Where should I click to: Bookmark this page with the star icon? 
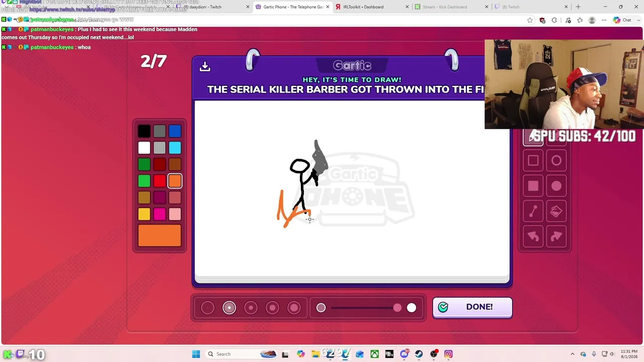530,20
